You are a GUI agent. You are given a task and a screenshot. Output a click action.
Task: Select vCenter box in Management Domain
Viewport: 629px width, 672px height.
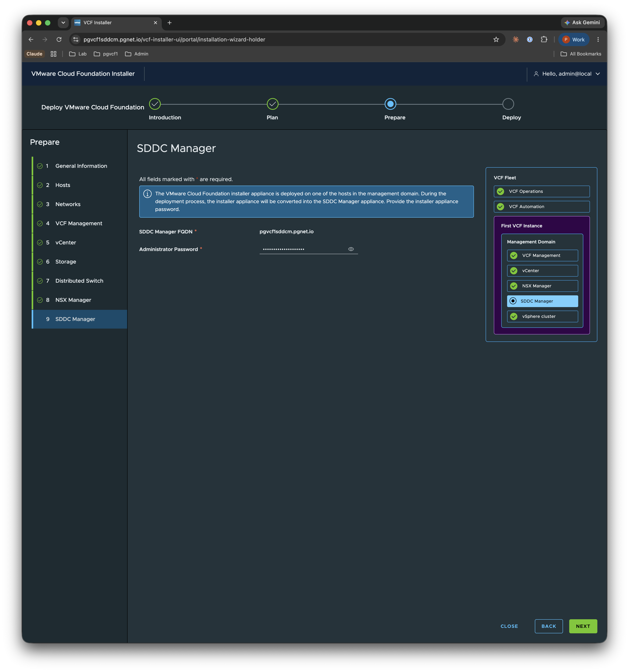pos(542,271)
